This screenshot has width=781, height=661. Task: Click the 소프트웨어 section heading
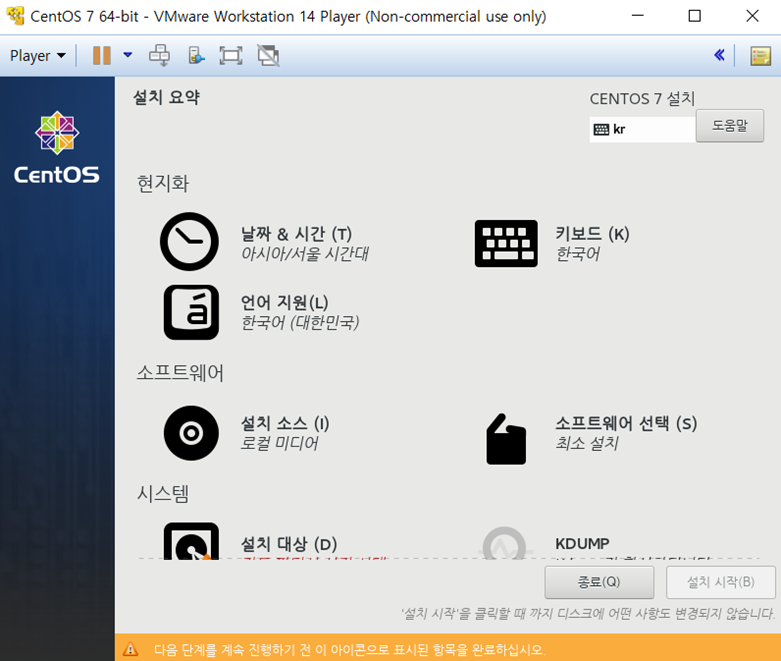click(x=180, y=373)
